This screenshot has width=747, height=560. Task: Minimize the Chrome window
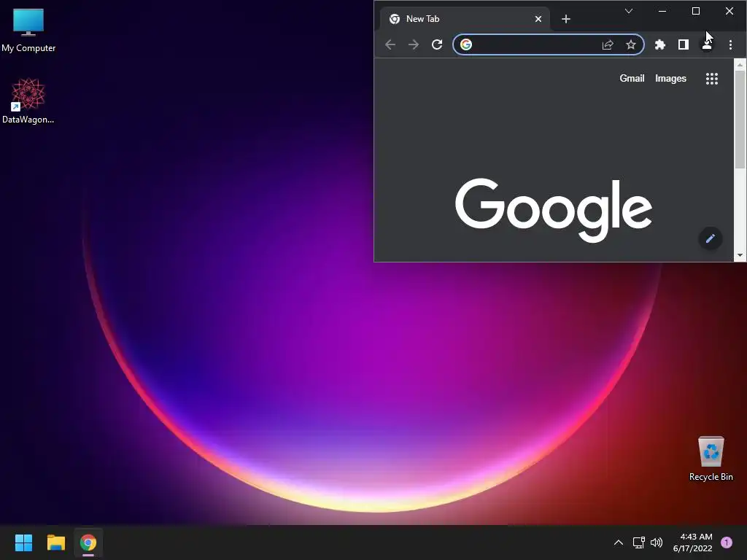[x=662, y=11]
